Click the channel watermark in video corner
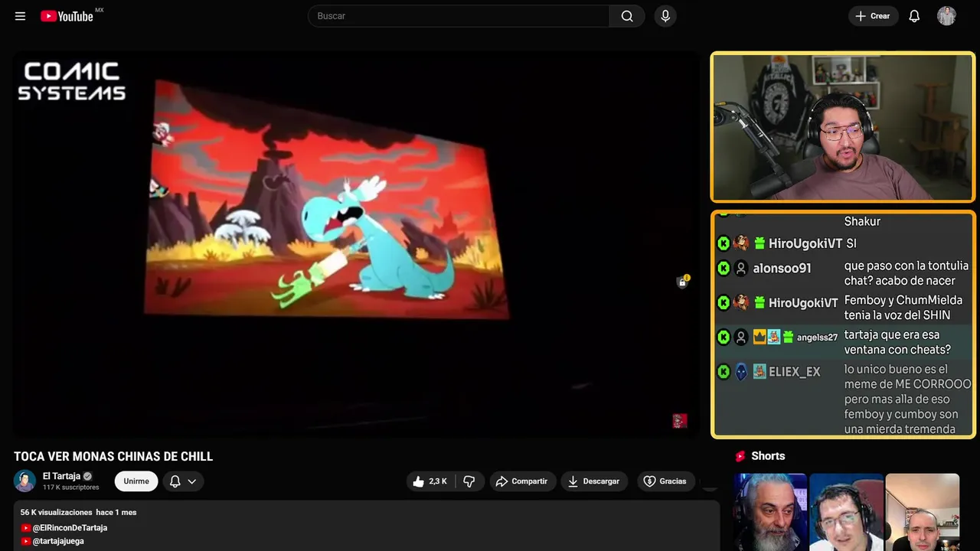The width and height of the screenshot is (980, 551). 680,421
